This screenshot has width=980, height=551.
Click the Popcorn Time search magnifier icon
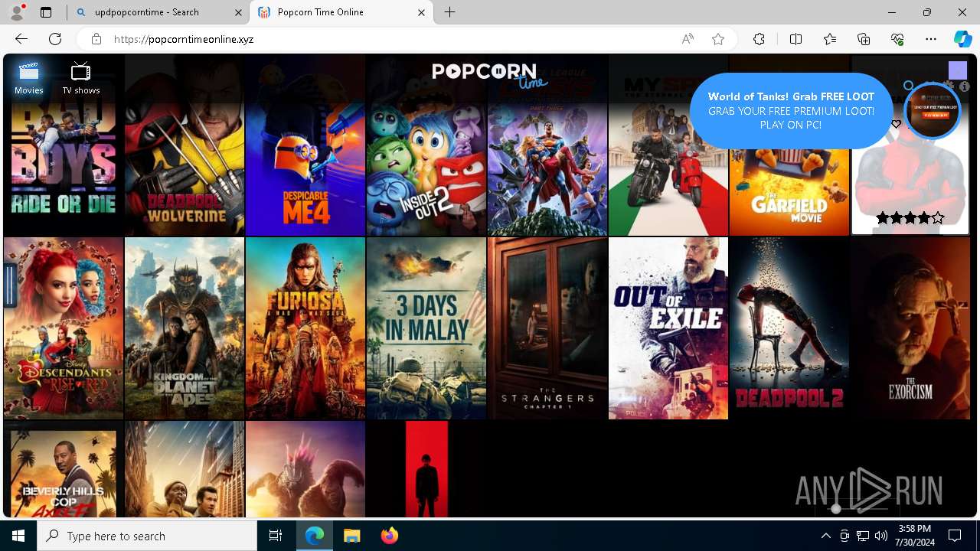[909, 86]
